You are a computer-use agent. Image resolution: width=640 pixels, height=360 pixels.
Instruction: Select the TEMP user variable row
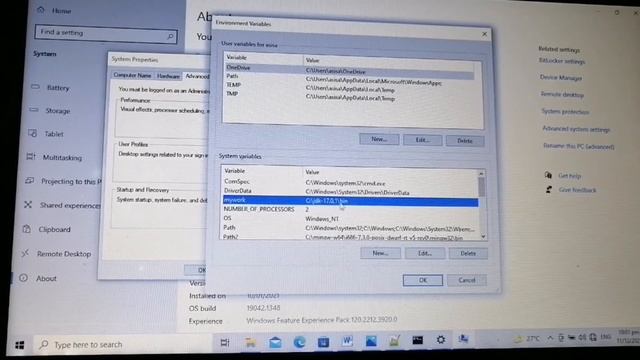point(349,87)
